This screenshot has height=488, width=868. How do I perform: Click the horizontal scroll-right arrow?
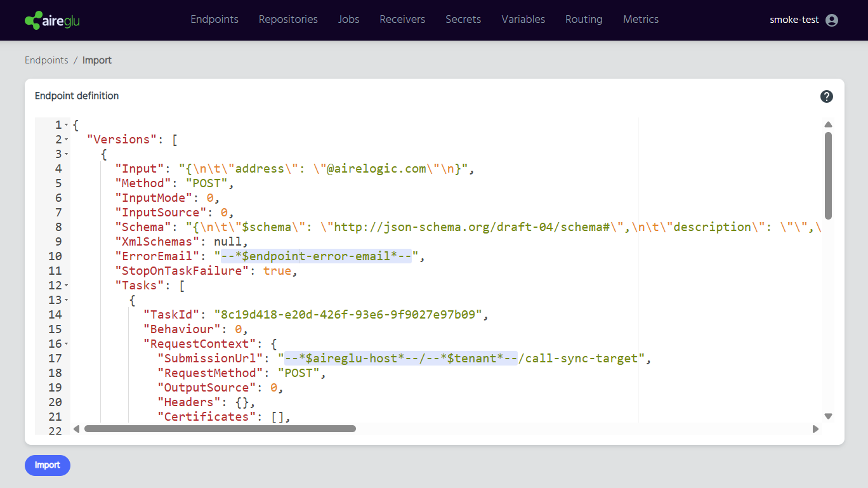[815, 429]
